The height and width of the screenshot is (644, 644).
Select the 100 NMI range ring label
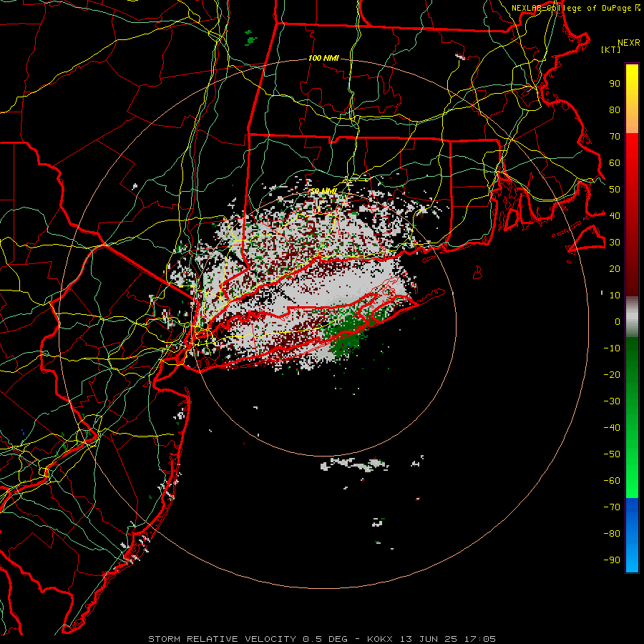tap(323, 58)
